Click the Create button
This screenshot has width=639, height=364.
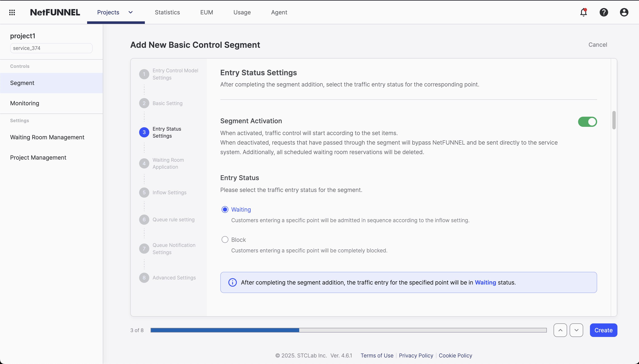click(x=603, y=330)
